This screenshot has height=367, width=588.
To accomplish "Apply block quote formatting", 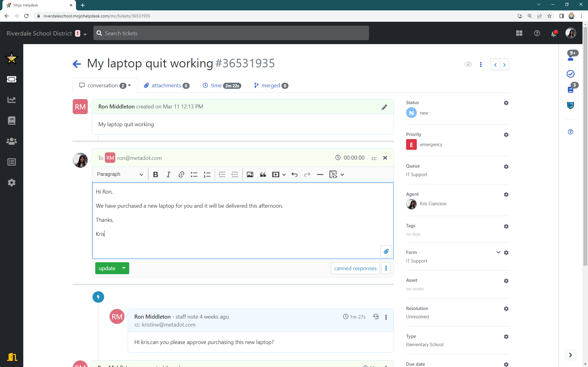I will [263, 174].
